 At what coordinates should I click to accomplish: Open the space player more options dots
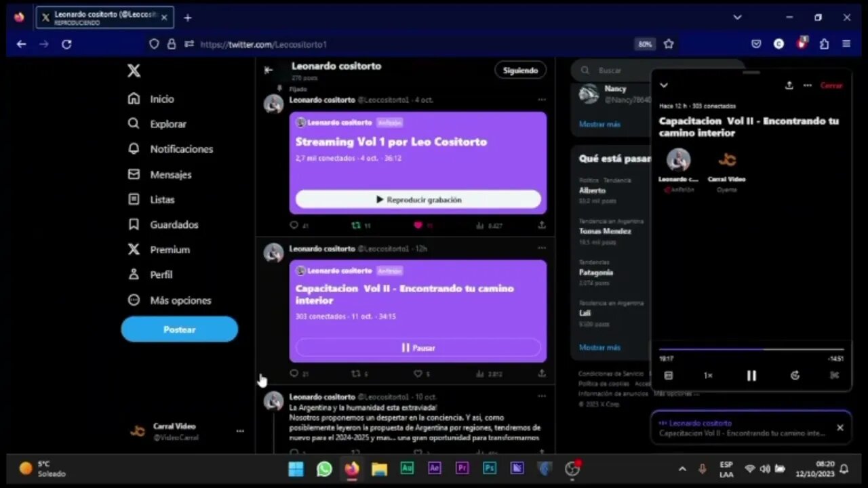pyautogui.click(x=807, y=85)
